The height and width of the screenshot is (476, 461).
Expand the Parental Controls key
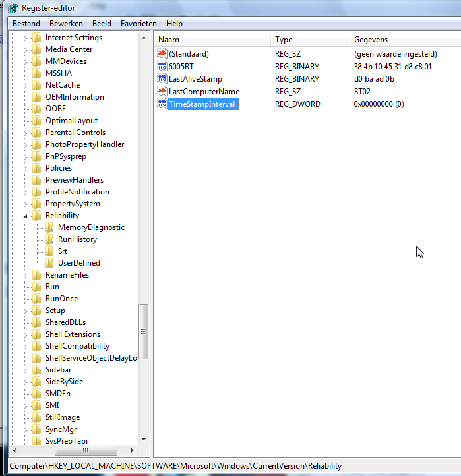26,133
